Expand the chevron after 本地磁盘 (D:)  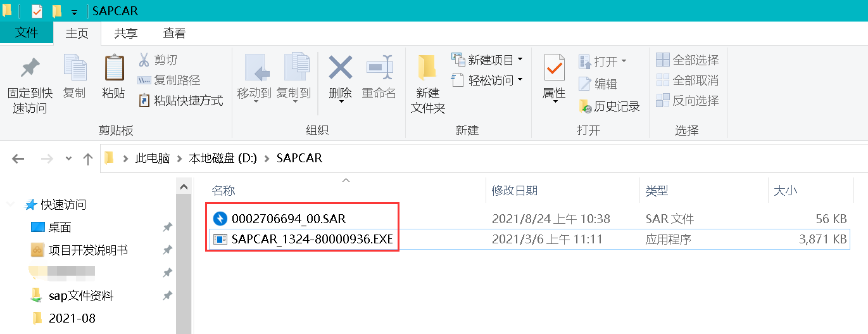point(267,158)
